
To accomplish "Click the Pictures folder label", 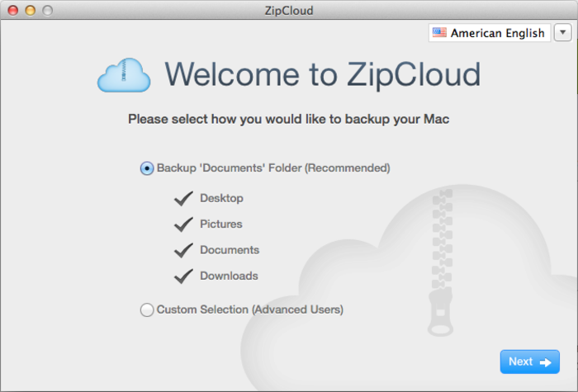I will pos(221,224).
